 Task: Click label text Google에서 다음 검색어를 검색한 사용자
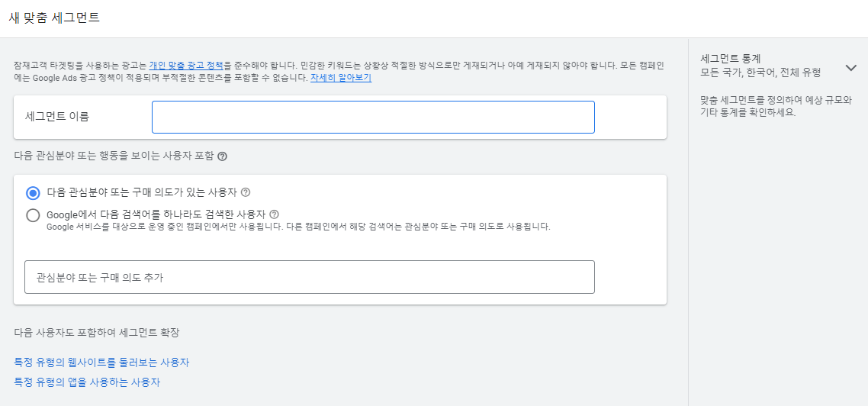pos(156,214)
